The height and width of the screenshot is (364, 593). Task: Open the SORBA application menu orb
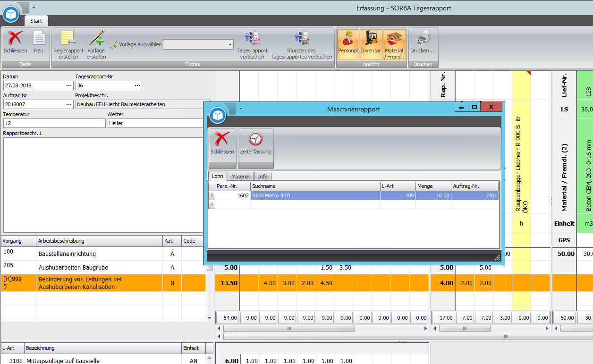point(10,14)
